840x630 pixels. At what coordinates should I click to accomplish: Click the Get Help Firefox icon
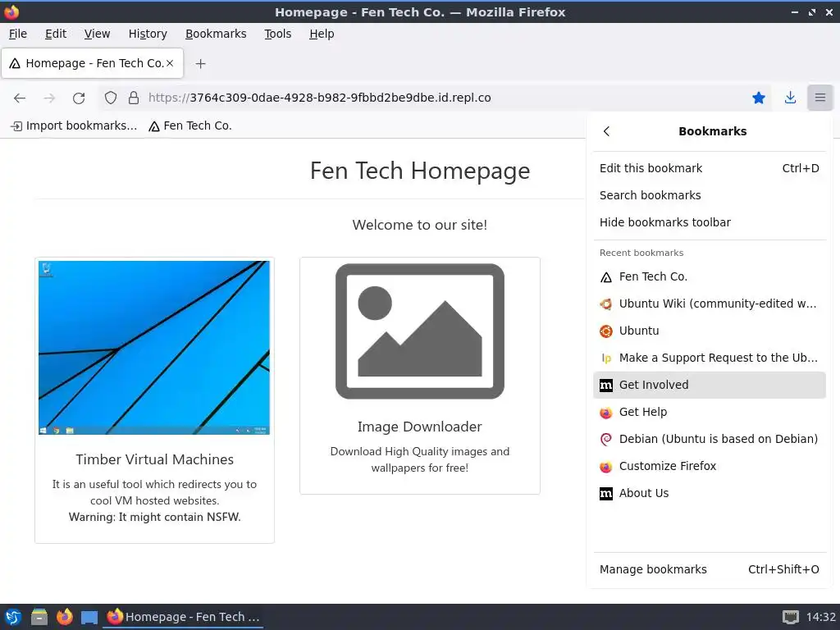tap(606, 413)
